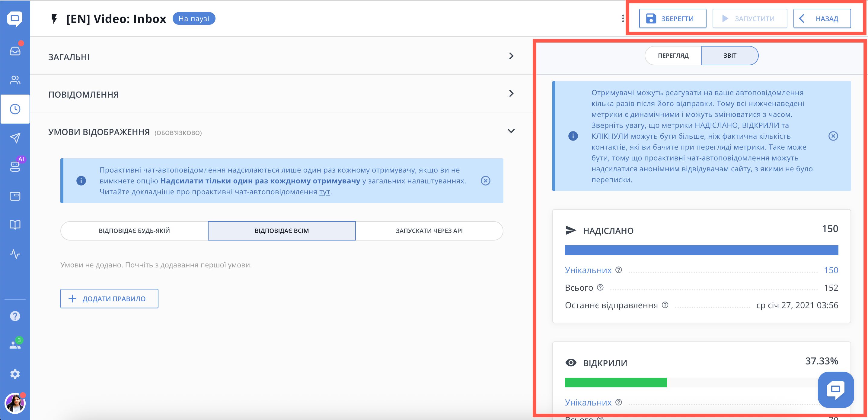The height and width of the screenshot is (420, 868).
Task: Click the ДОДАТИ ПРАВИЛО button
Action: (109, 299)
